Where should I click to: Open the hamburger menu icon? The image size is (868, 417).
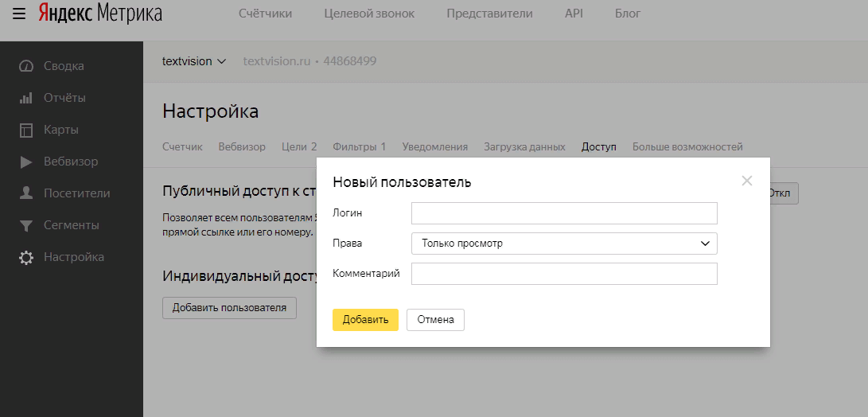[19, 14]
